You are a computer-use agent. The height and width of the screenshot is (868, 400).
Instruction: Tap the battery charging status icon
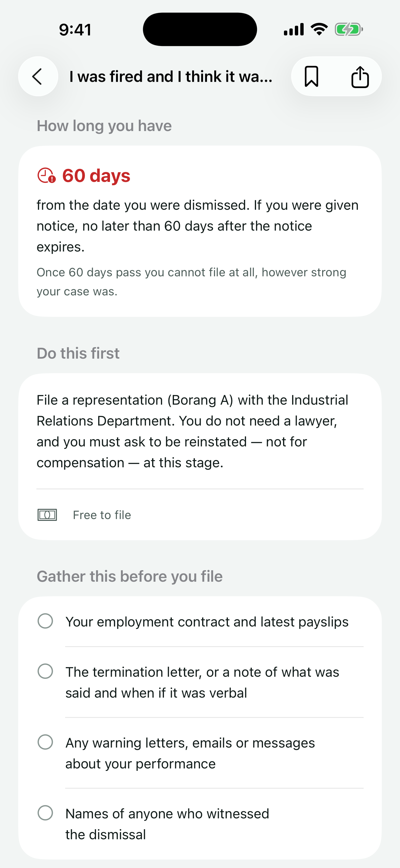tap(349, 29)
